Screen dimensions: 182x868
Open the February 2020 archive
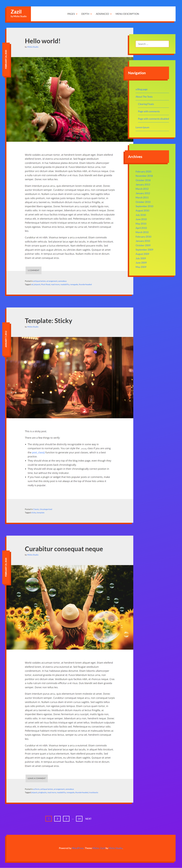point(143,171)
